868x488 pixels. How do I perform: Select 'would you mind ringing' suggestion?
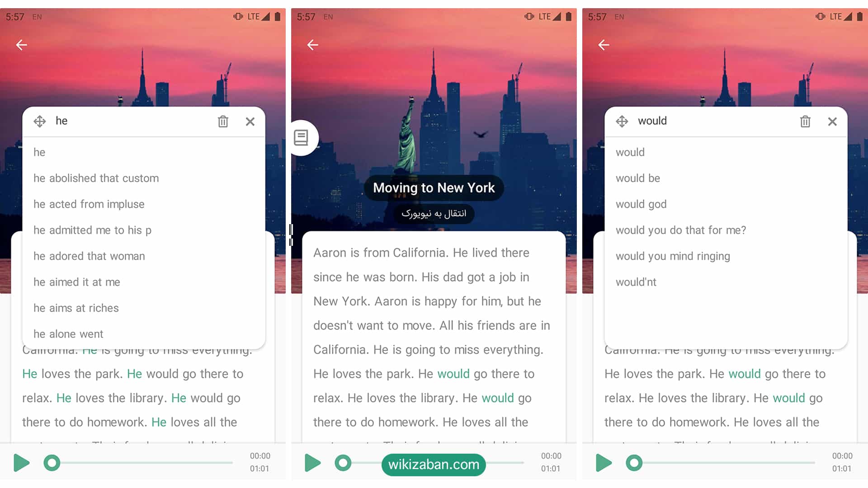pos(673,256)
